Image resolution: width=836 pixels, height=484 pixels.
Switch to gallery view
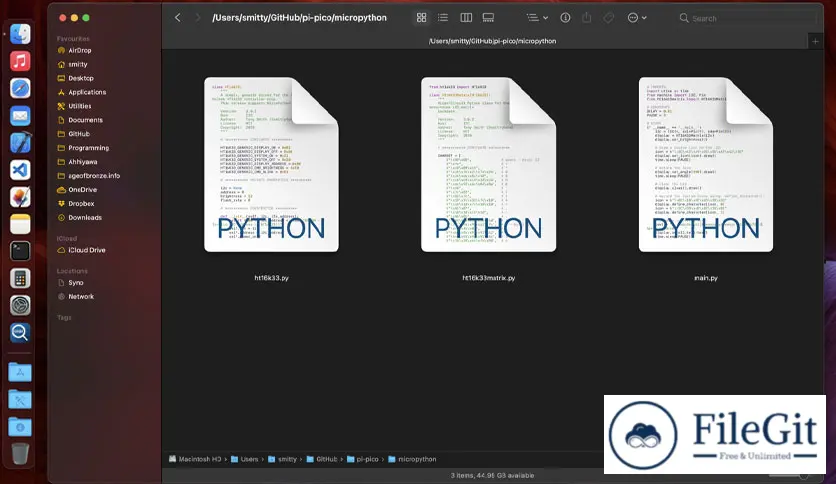point(488,18)
